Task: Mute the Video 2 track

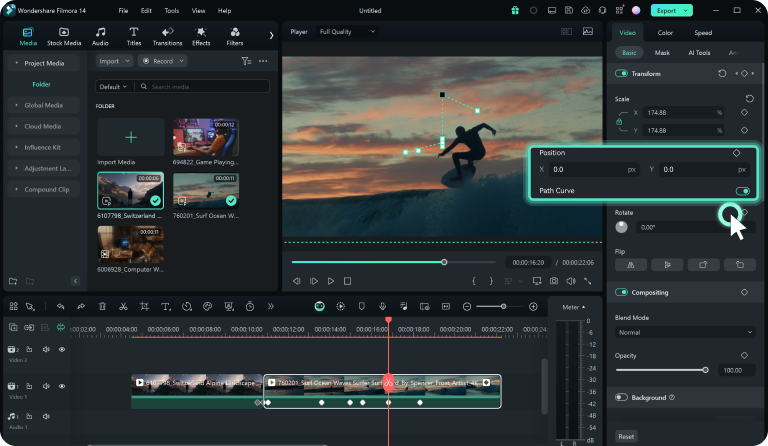Action: click(x=46, y=350)
